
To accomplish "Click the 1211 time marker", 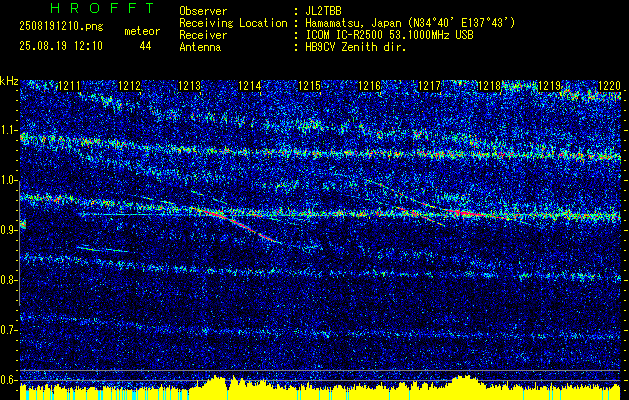I will pos(69,85).
